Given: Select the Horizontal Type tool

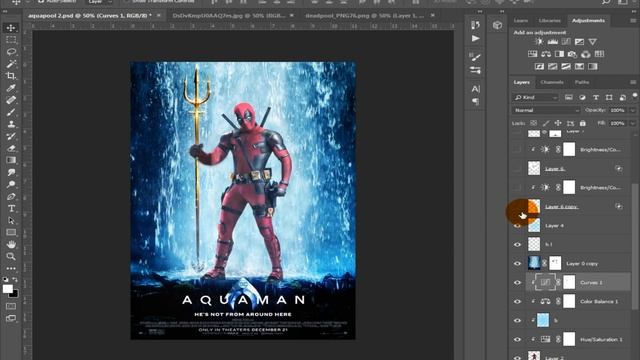Looking at the screenshot, I should [11, 208].
